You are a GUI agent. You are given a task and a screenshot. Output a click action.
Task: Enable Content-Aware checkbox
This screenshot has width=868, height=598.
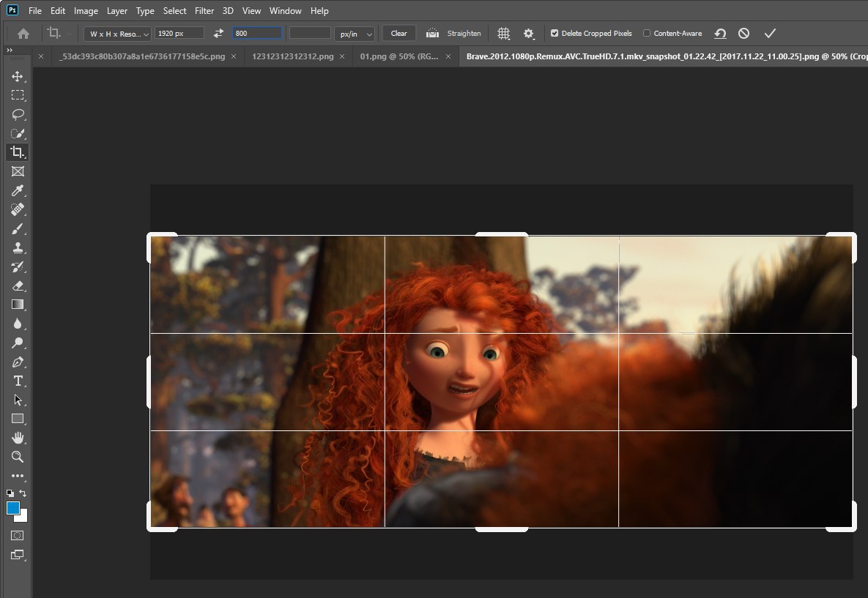pos(647,33)
